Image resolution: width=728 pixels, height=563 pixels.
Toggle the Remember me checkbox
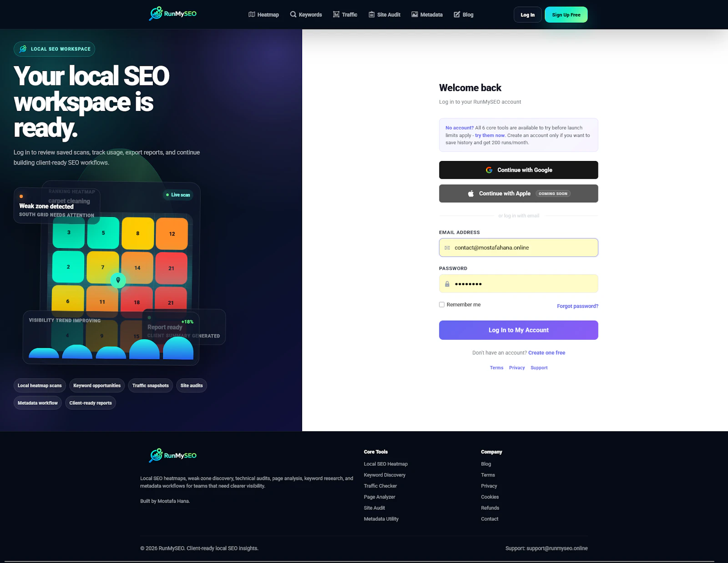click(442, 305)
